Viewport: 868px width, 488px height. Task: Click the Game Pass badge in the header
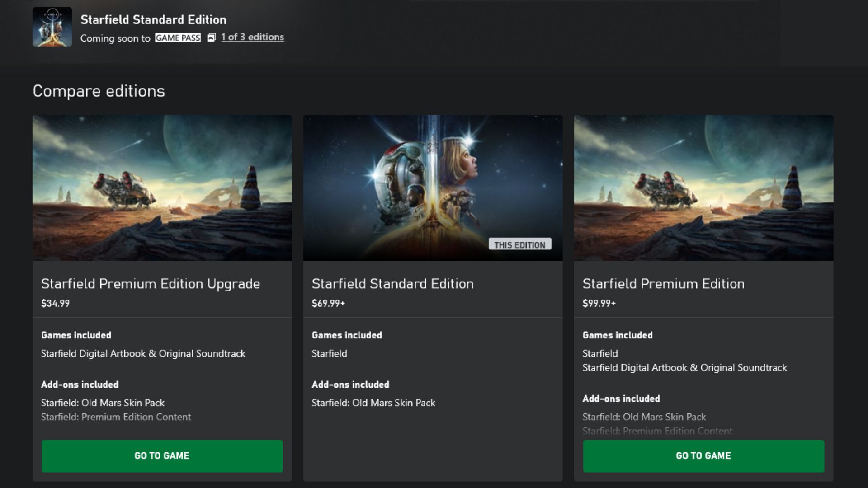178,38
